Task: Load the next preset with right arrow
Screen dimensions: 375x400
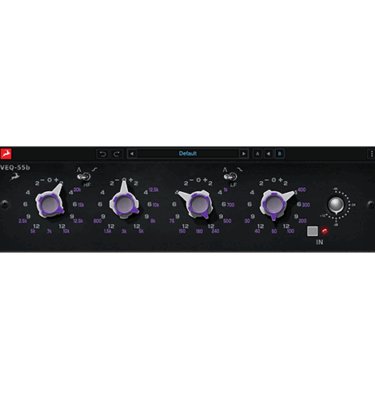Action: coord(244,154)
